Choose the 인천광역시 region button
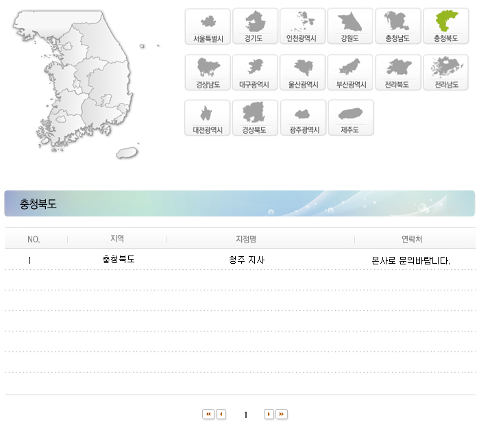479x448 pixels. click(x=302, y=26)
